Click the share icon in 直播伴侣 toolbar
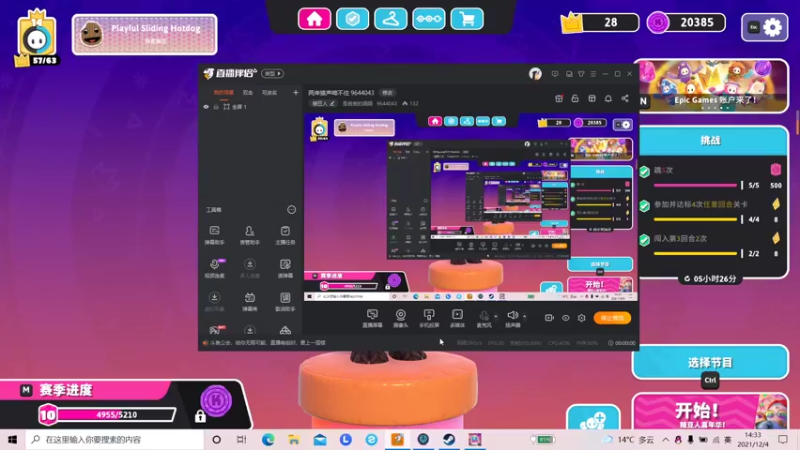 tap(625, 98)
